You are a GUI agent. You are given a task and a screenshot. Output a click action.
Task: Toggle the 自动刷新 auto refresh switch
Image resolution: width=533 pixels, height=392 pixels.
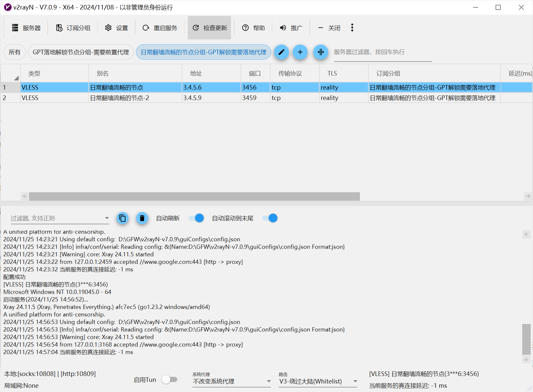point(197,218)
